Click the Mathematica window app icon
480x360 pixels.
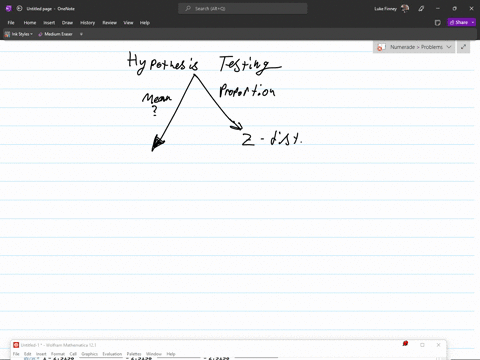tap(16, 345)
